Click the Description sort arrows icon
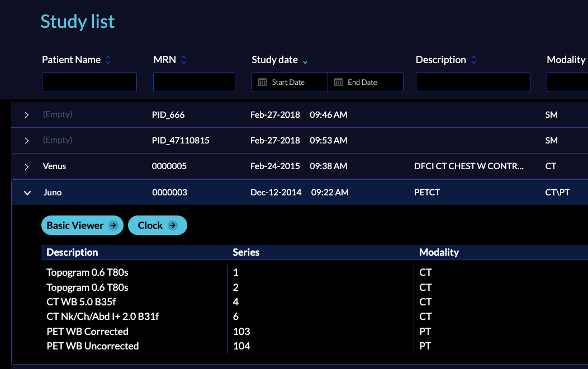Screen dimensions: 588x369 pyautogui.click(x=473, y=60)
